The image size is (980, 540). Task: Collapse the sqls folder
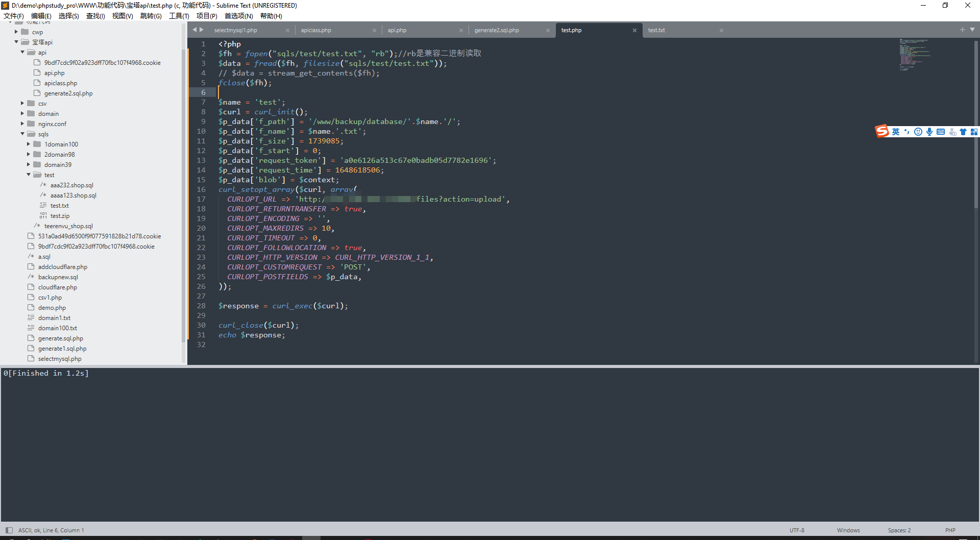click(x=22, y=134)
